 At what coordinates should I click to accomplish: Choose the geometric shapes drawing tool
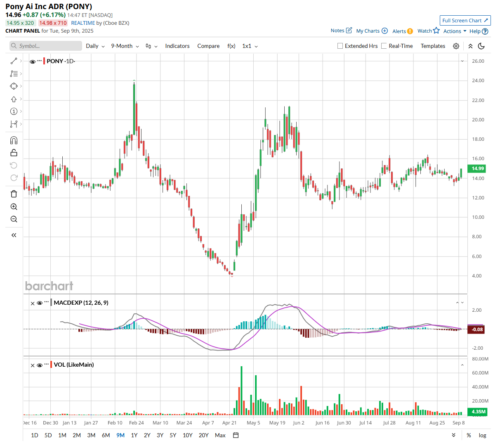coord(14,86)
